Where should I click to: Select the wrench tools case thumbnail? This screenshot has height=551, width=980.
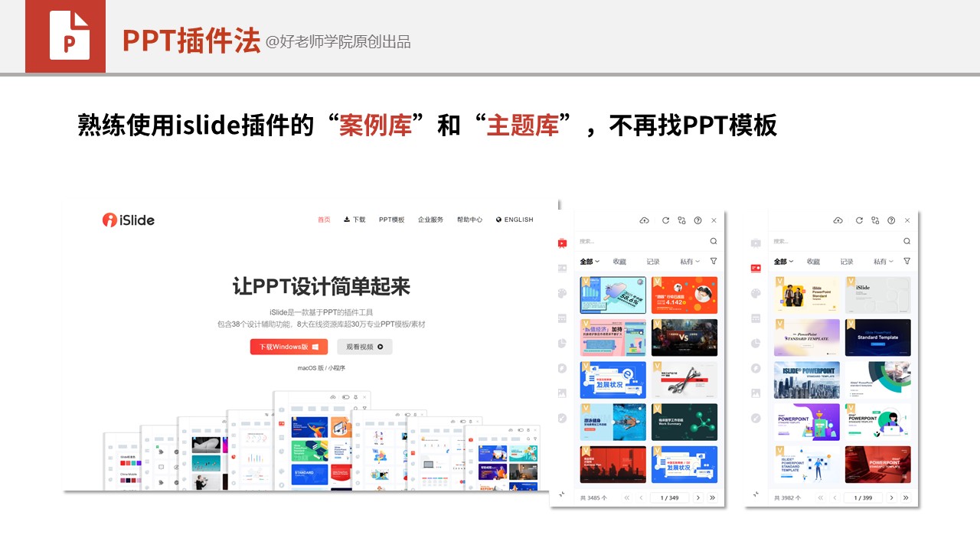[x=684, y=380]
